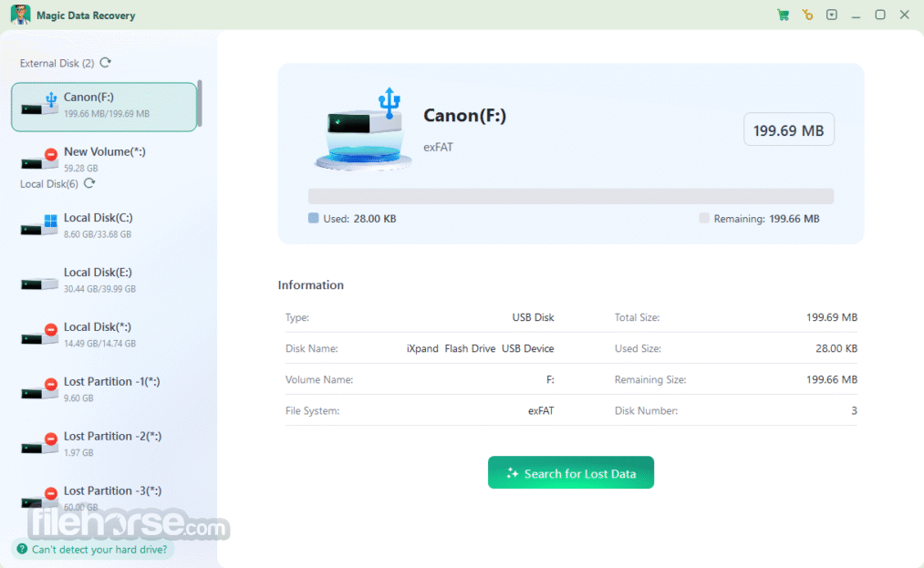Select Lost Partition -3(*:)

click(104, 498)
